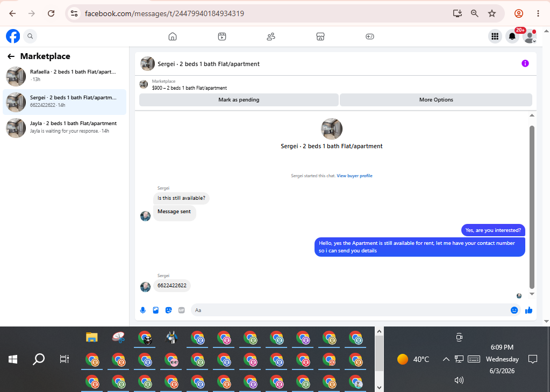Viewport: 550px width, 392px height.
Task: Open Task View on taskbar
Action: coord(65,359)
